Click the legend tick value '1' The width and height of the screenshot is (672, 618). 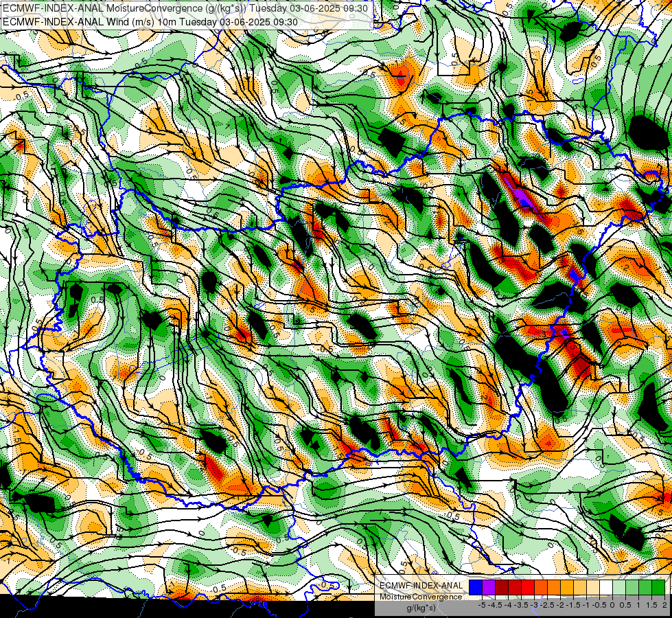point(638,605)
